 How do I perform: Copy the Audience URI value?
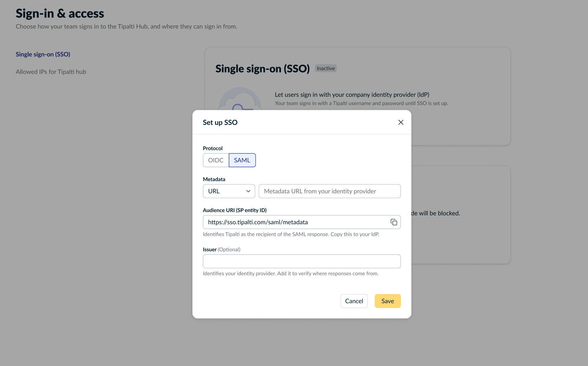point(394,222)
